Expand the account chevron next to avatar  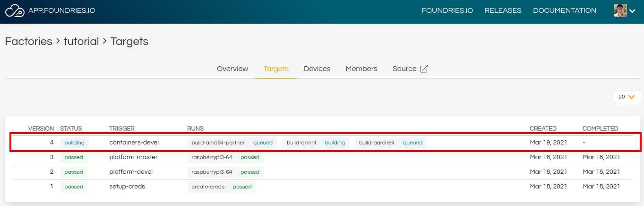pyautogui.click(x=632, y=11)
